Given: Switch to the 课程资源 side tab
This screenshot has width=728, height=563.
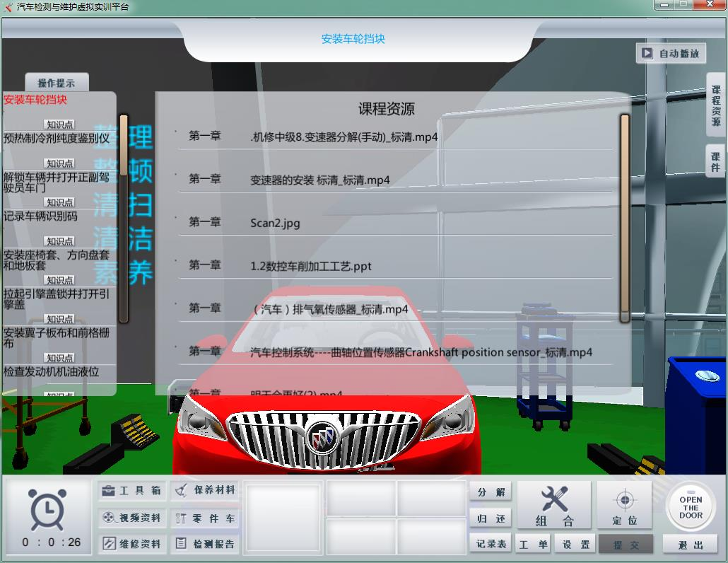Looking at the screenshot, I should pyautogui.click(x=715, y=105).
